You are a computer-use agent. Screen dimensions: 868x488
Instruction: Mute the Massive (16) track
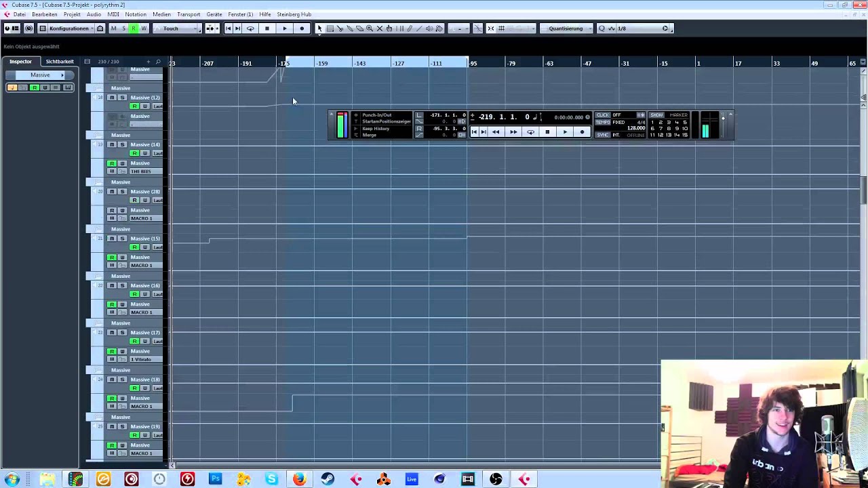pyautogui.click(x=113, y=285)
